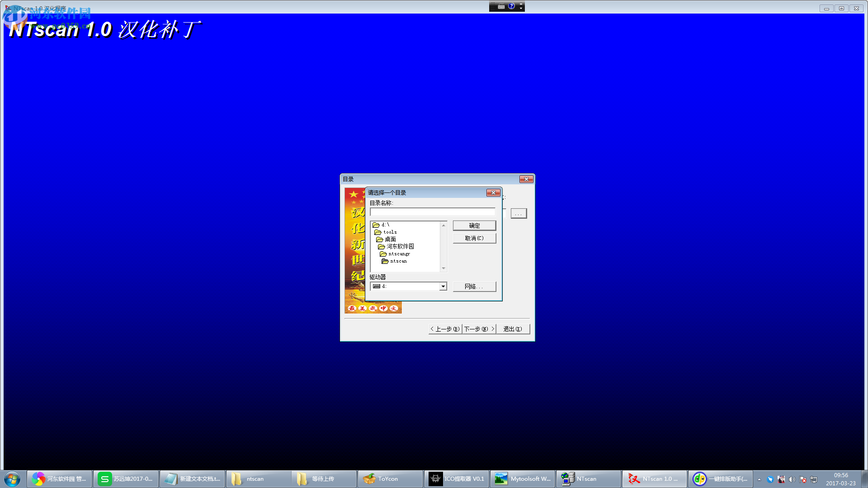
Task: Click the 确定 button
Action: (474, 225)
